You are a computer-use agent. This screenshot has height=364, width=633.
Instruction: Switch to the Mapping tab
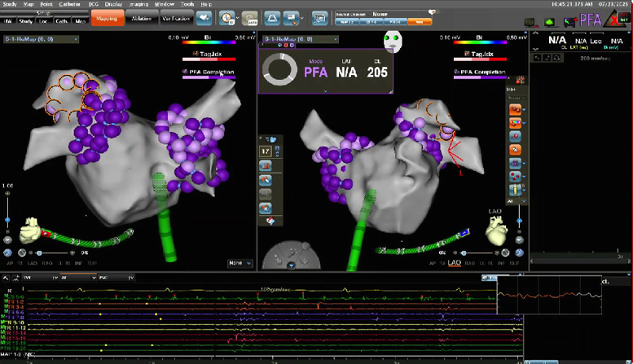pyautogui.click(x=105, y=17)
